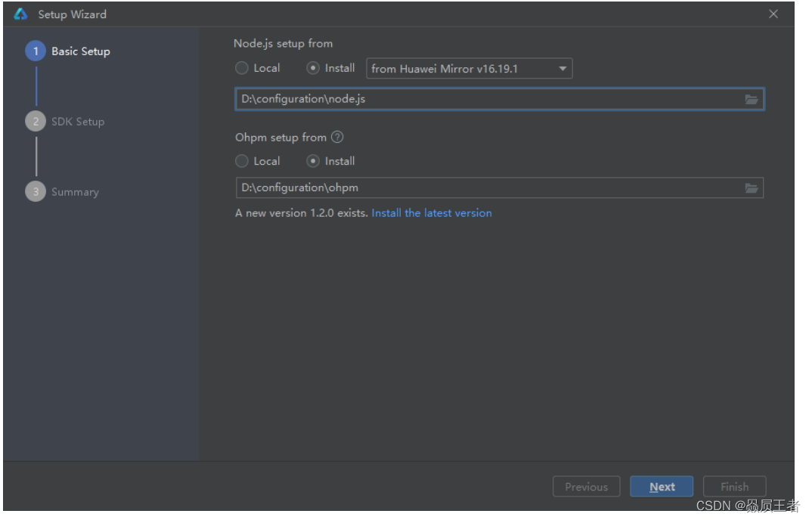812x520 pixels.
Task: Open the Huawei Mirror v16.19.1 dropdown
Action: (470, 68)
